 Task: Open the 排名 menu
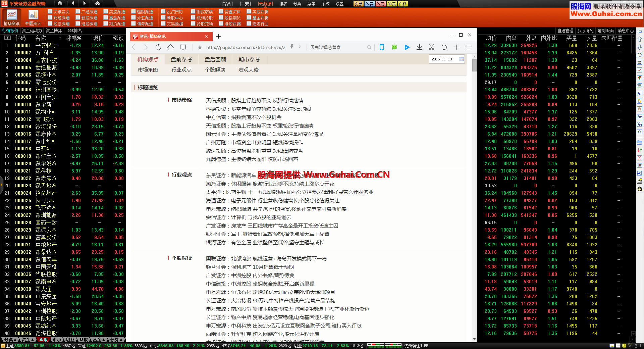(x=283, y=4)
